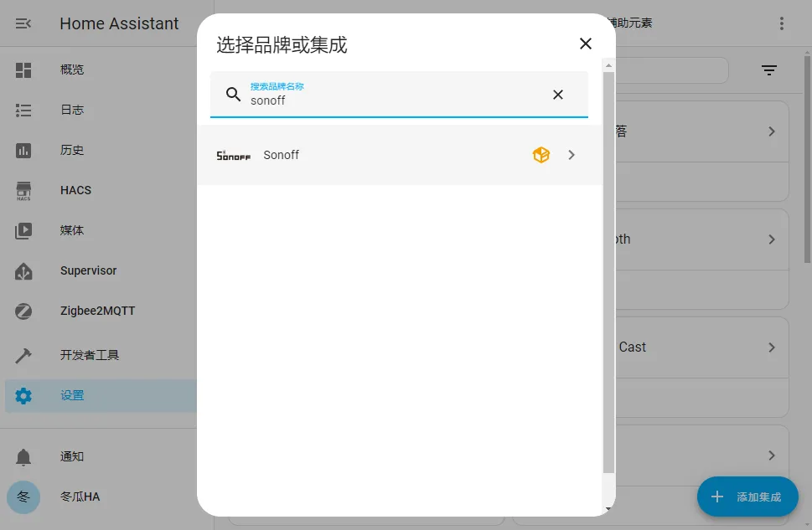Open the 通知 bell icon
Viewport: 812px width, 530px height.
(23, 457)
